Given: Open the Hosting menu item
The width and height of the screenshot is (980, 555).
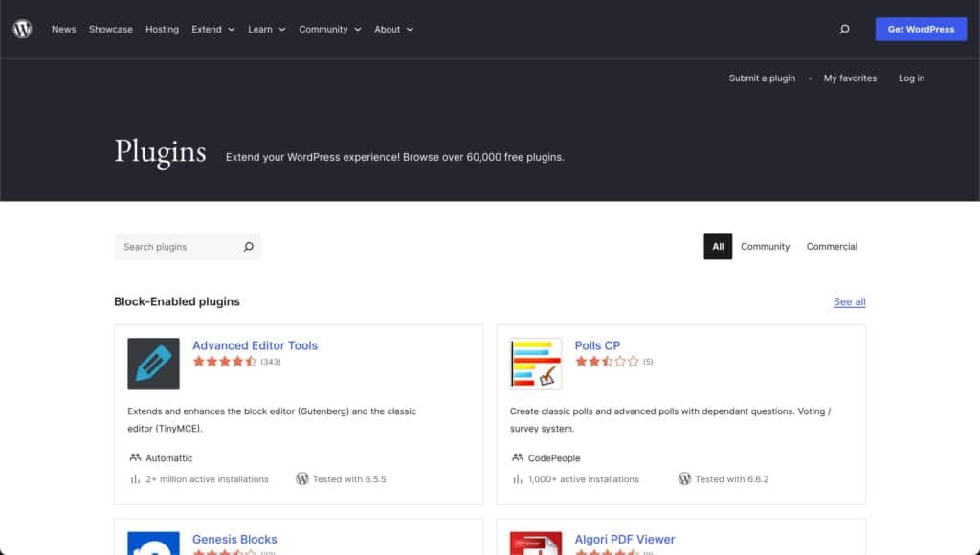Looking at the screenshot, I should 162,30.
